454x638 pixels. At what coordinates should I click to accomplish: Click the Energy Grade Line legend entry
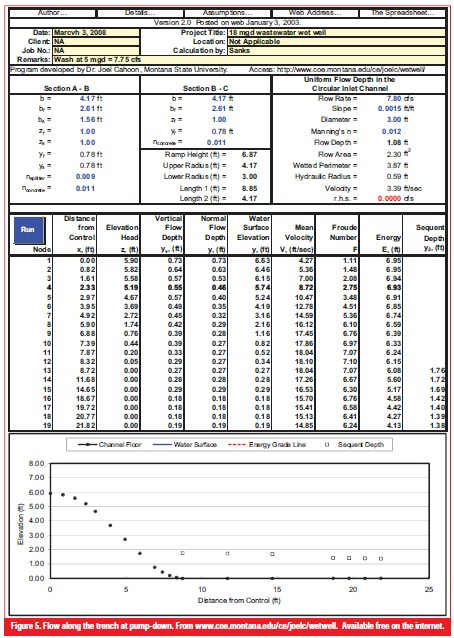pyautogui.click(x=271, y=445)
